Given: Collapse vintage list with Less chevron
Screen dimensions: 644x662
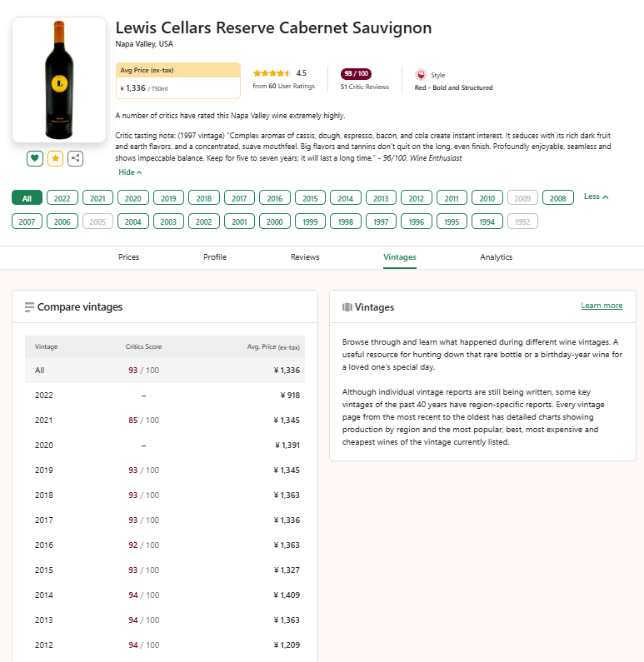Looking at the screenshot, I should [x=596, y=197].
